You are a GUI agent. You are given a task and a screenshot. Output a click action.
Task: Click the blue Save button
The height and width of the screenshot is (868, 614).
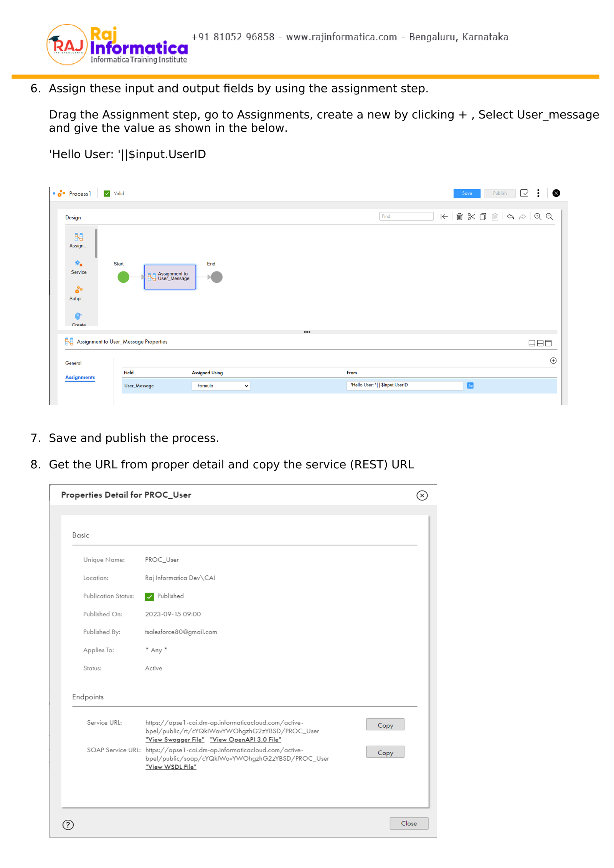[x=467, y=193]
